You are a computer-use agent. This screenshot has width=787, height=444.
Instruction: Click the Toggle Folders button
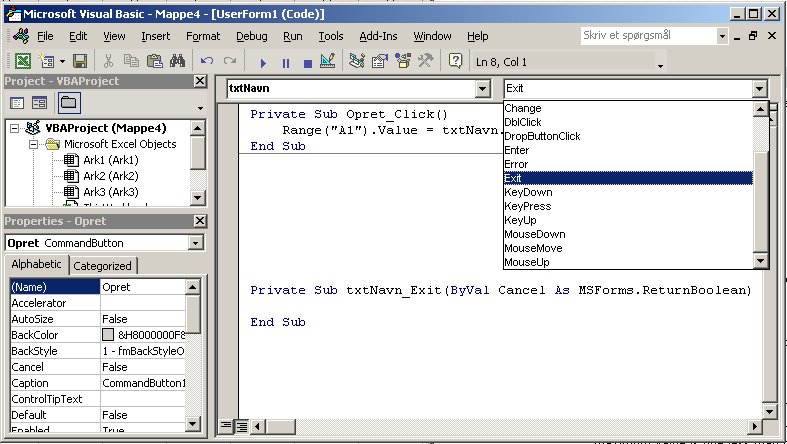68,103
